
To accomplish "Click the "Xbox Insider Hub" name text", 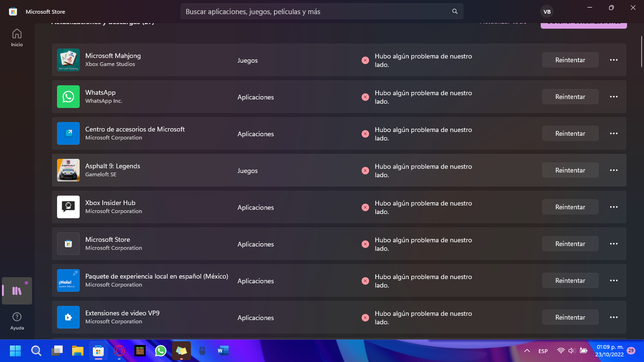I will pyautogui.click(x=110, y=203).
